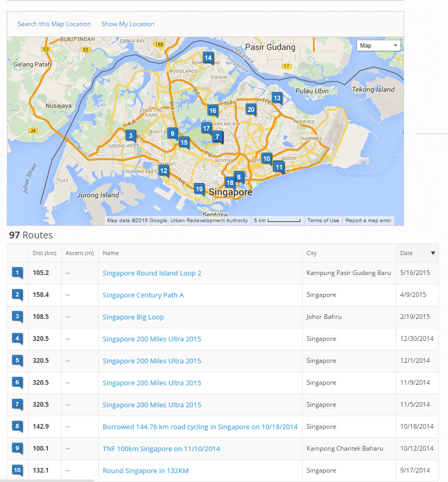Open Round Singapore in 132KM route

[x=145, y=470]
